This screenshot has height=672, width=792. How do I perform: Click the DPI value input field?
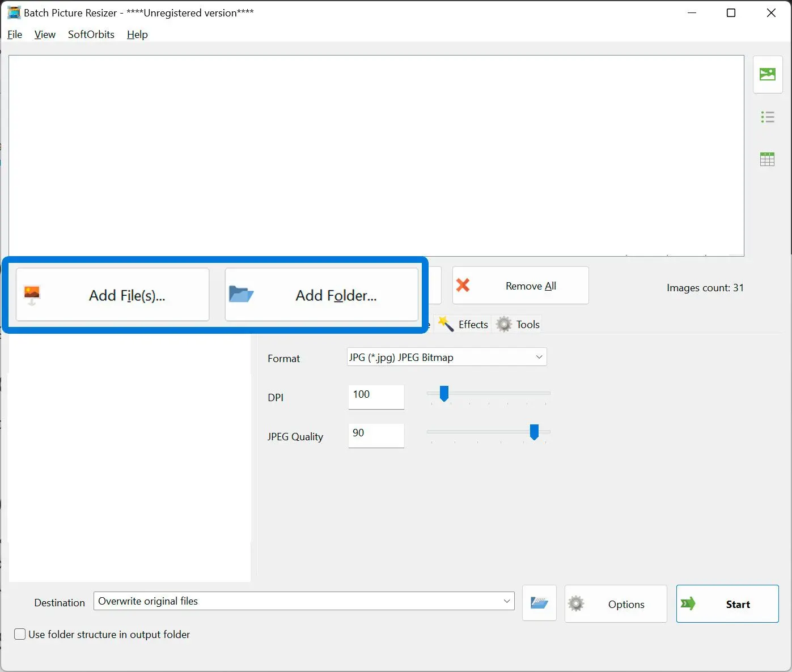[376, 395]
